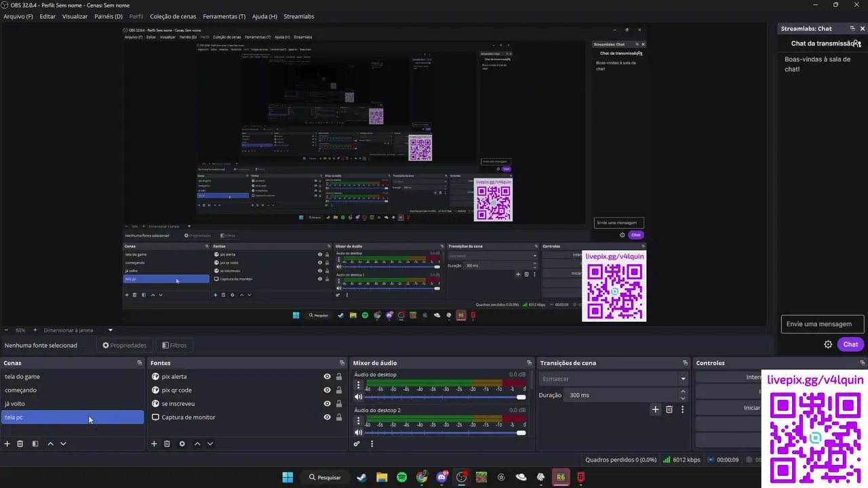Image resolution: width=868 pixels, height=488 pixels.
Task: Undock the Mixer de áudio panel
Action: [529, 363]
